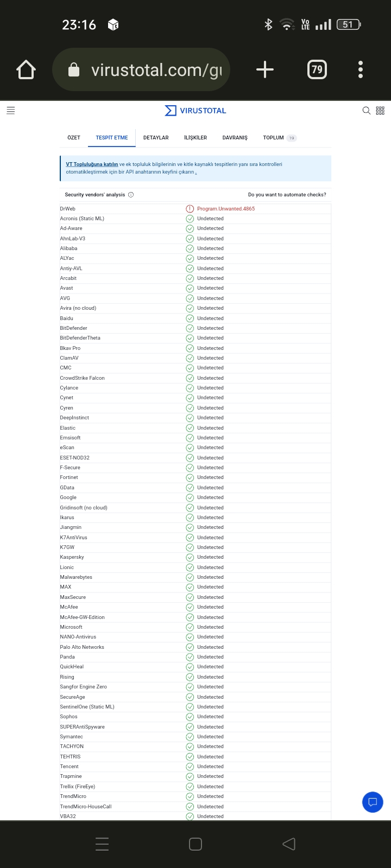Open the İLİŞKİLER tab
The height and width of the screenshot is (868, 391).
tap(195, 138)
